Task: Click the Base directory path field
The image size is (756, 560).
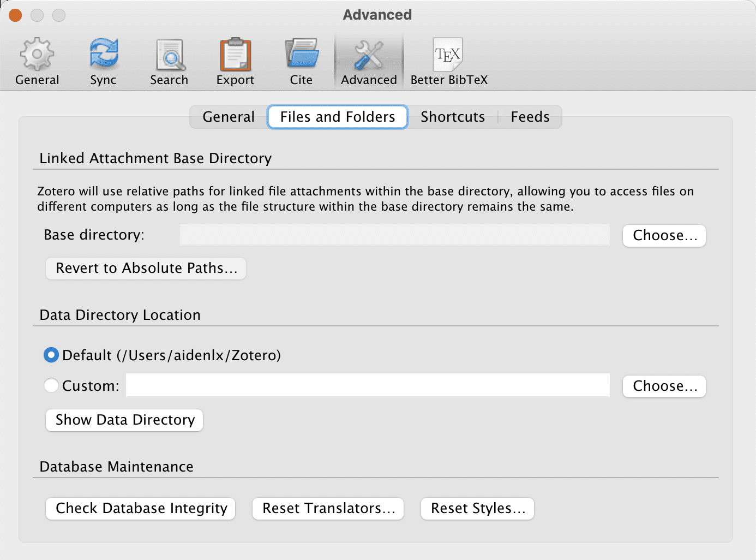Action: (395, 235)
